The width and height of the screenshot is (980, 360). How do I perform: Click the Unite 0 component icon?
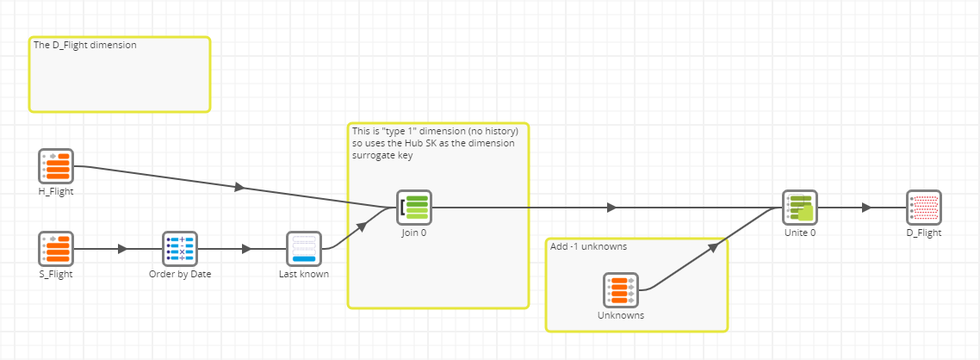point(800,208)
